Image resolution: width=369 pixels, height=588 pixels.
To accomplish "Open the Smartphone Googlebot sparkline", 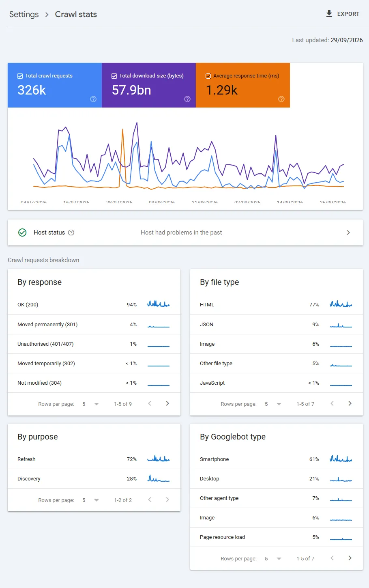I will [x=341, y=459].
